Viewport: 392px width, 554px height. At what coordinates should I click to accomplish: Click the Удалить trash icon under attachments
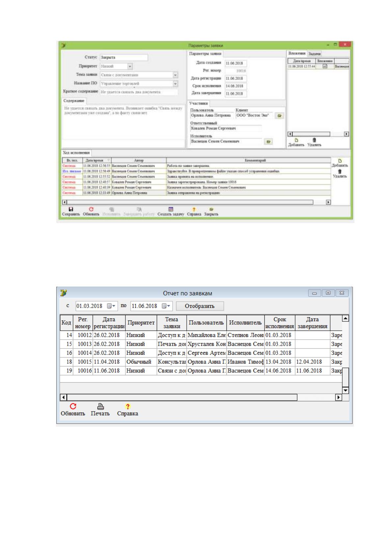(x=314, y=140)
